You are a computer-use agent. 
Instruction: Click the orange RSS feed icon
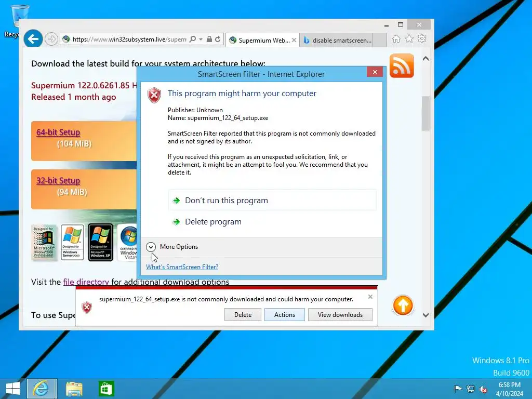[x=402, y=65]
